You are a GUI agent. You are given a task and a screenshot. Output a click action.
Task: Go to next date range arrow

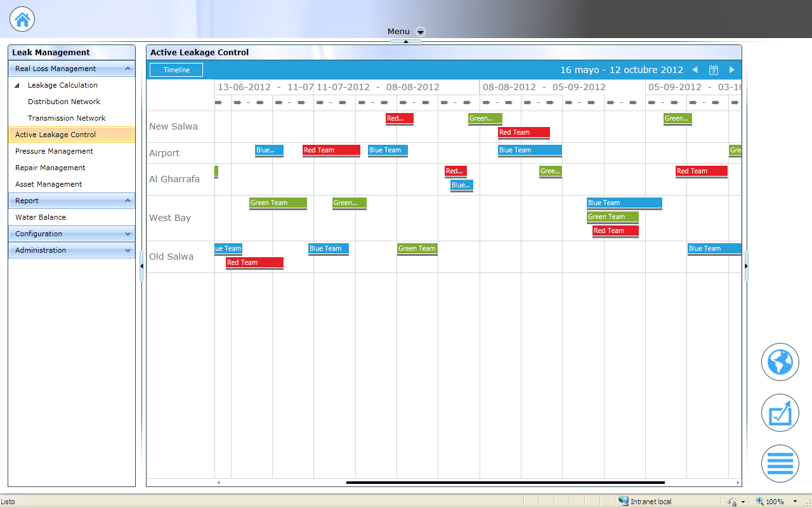732,70
